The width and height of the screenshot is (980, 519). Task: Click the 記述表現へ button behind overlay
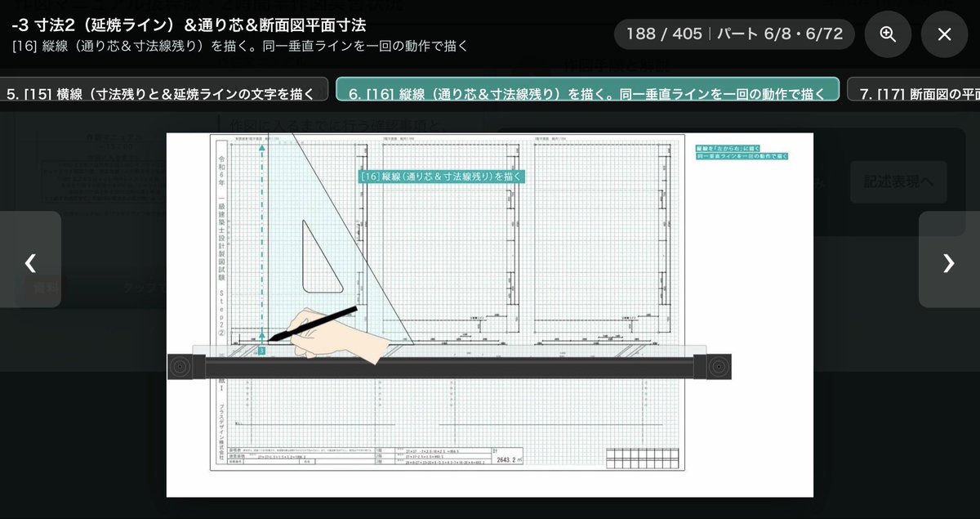pos(898,181)
